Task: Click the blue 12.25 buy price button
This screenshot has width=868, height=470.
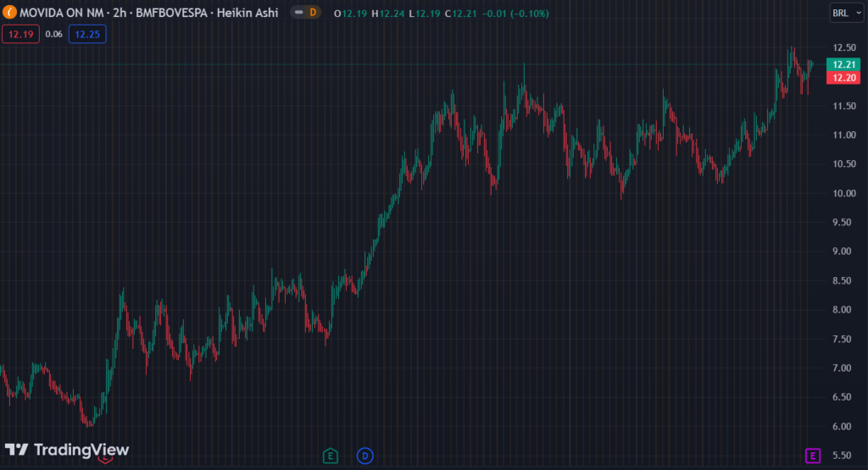Action: 87,34
